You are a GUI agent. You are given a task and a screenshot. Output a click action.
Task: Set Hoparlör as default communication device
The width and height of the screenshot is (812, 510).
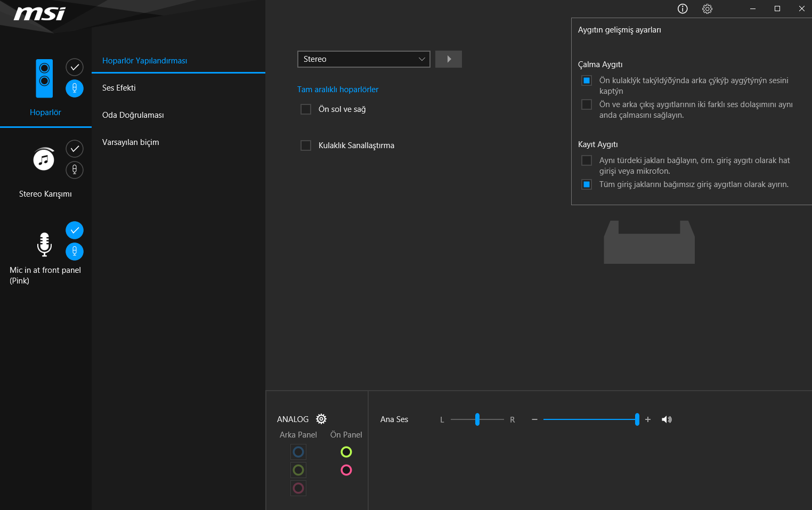pyautogui.click(x=75, y=88)
